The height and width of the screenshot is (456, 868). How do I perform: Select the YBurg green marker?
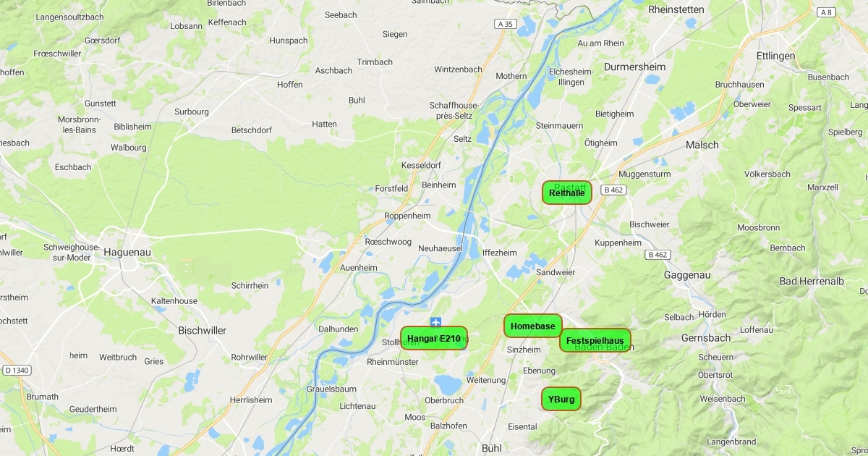click(x=561, y=399)
